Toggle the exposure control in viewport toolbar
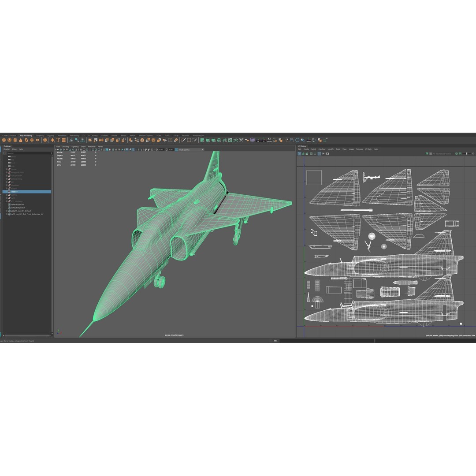 (156, 150)
